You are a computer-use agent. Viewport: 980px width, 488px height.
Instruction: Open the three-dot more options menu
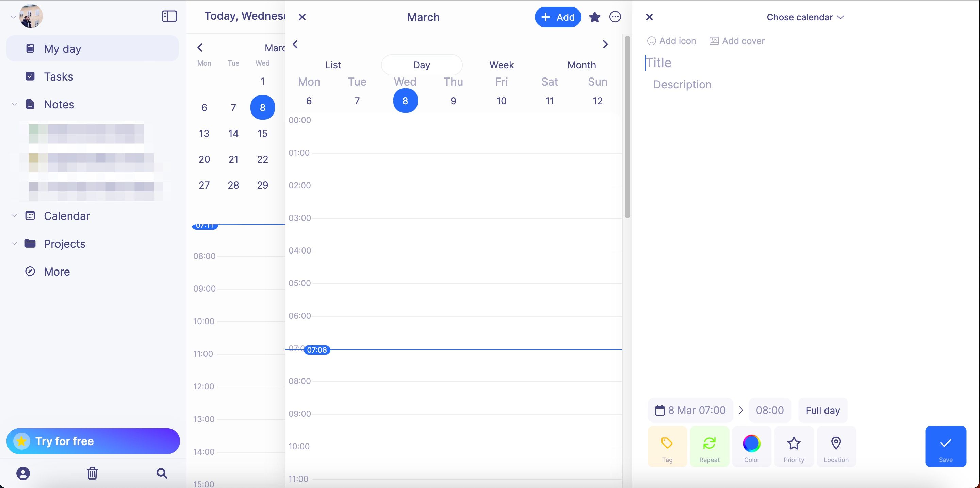point(615,17)
